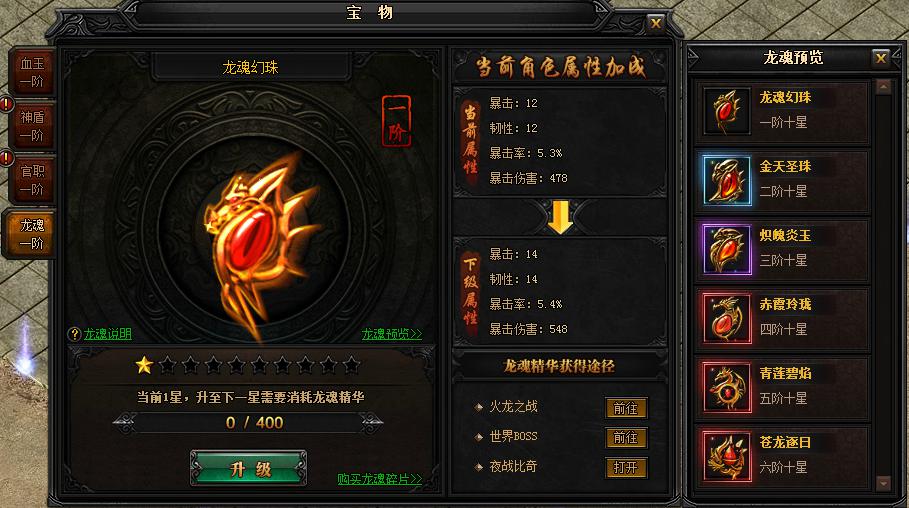Image resolution: width=909 pixels, height=508 pixels.
Task: Select the 炽魄炎玉 gem icon
Action: point(727,249)
